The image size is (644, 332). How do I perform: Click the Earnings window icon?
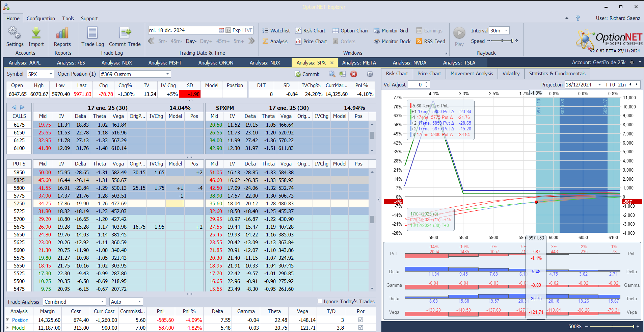pyautogui.click(x=419, y=31)
